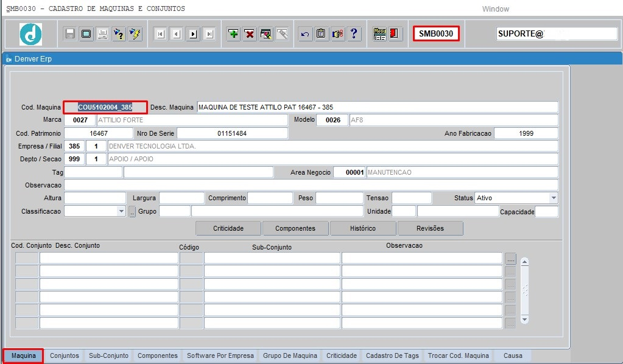
Task: Click the Undo arrow icon
Action: point(305,34)
